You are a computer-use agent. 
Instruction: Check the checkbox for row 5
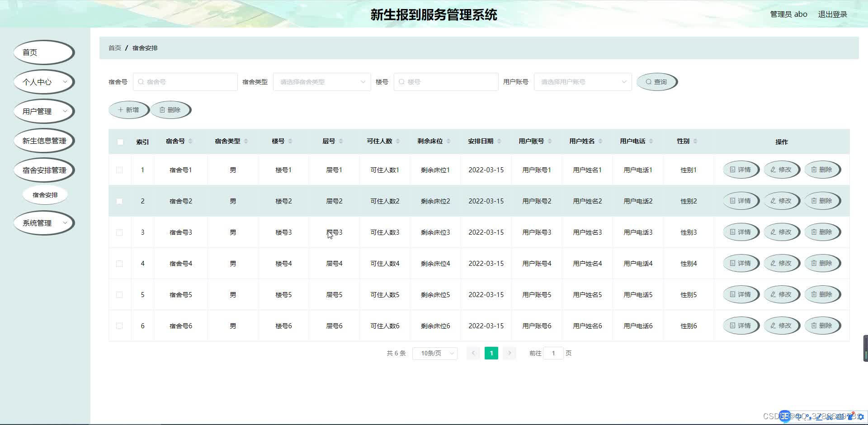119,295
